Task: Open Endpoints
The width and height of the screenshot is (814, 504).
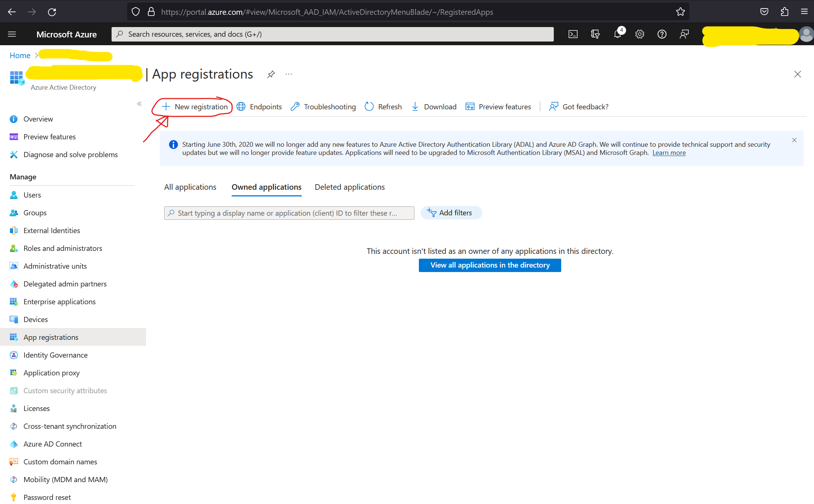Action: [259, 107]
